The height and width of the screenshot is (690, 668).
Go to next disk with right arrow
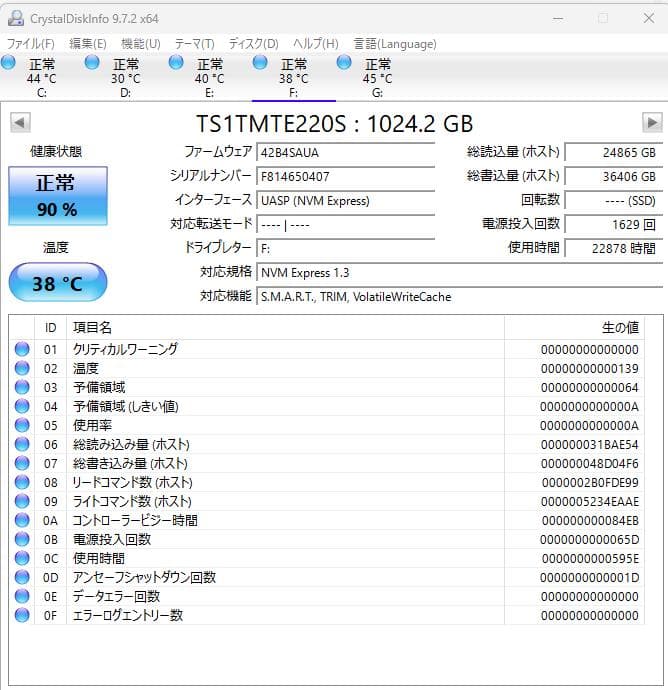pos(652,122)
